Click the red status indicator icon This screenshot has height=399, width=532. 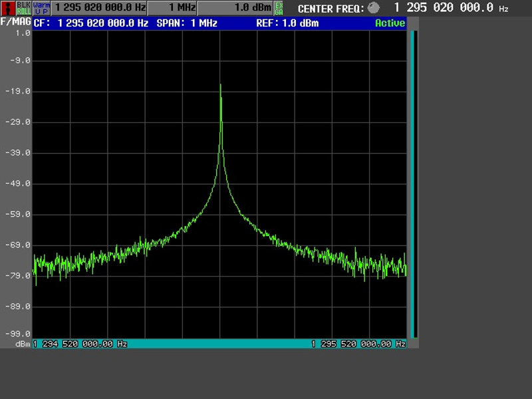pyautogui.click(x=8, y=8)
